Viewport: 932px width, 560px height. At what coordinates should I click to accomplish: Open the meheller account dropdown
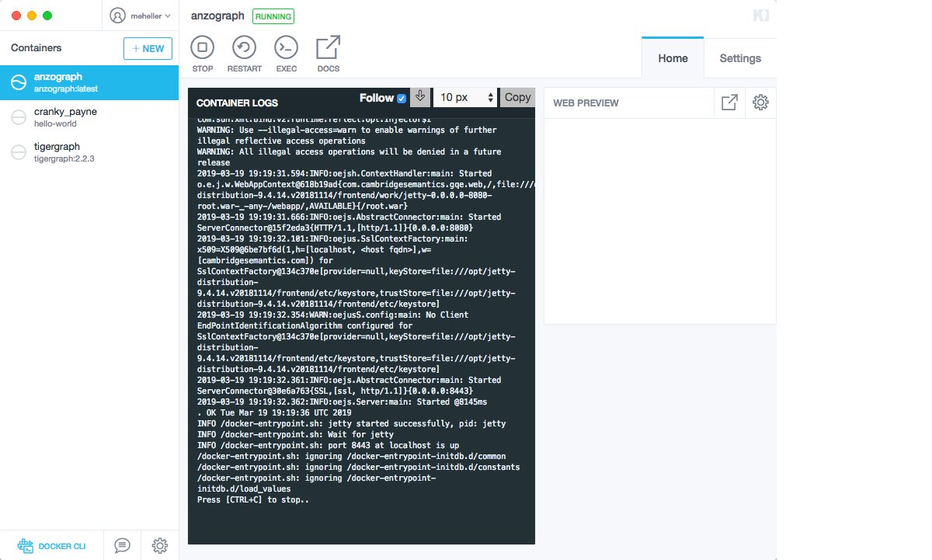(140, 16)
